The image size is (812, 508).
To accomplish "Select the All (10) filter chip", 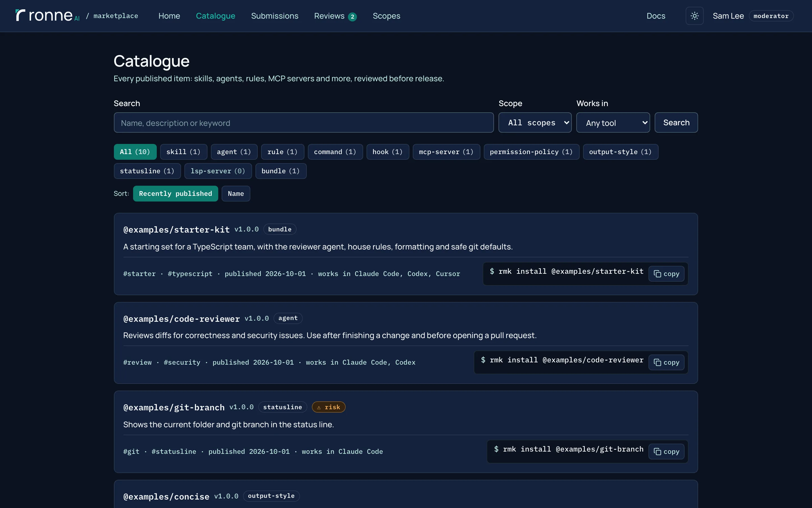I will (135, 152).
